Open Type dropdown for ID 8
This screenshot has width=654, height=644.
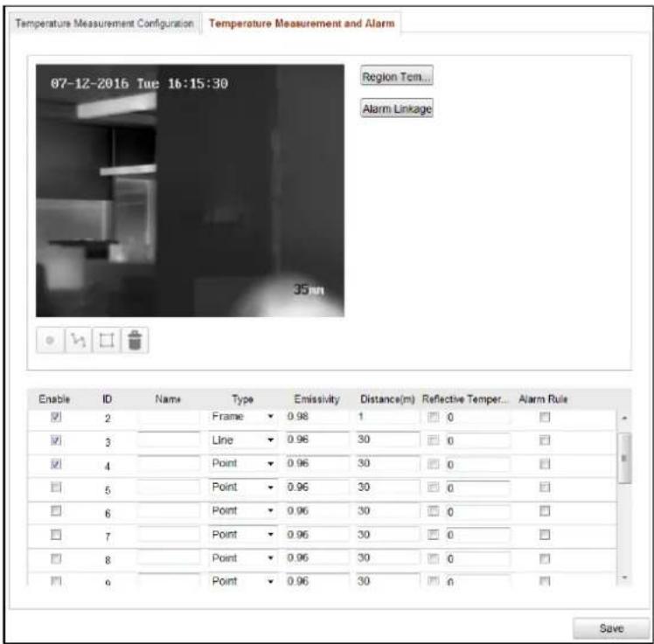(x=243, y=557)
